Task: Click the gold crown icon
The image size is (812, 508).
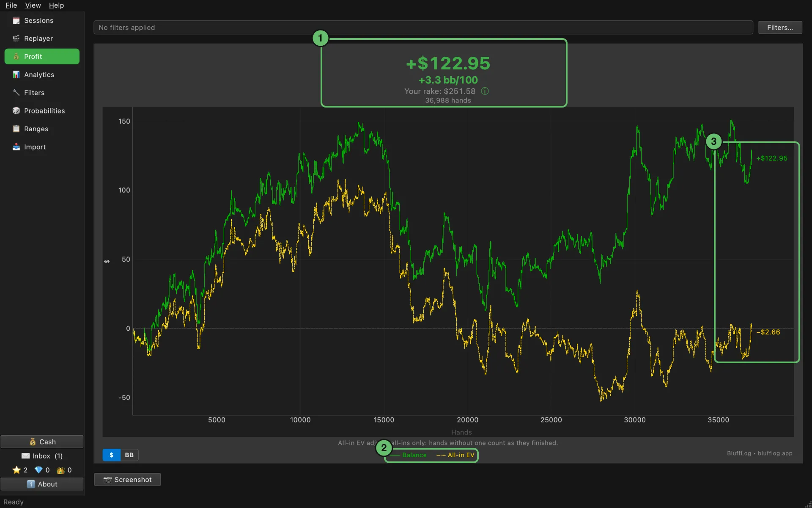Action: [x=60, y=470]
